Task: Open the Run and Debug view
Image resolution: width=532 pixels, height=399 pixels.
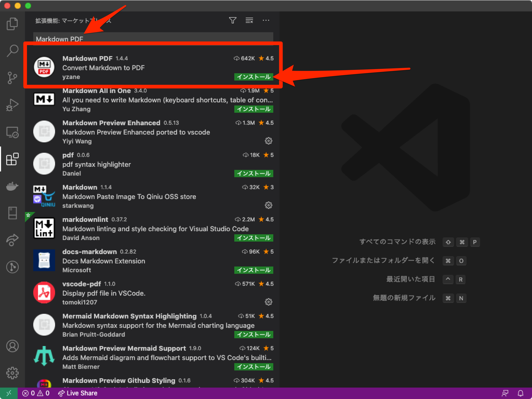Action: 12,104
